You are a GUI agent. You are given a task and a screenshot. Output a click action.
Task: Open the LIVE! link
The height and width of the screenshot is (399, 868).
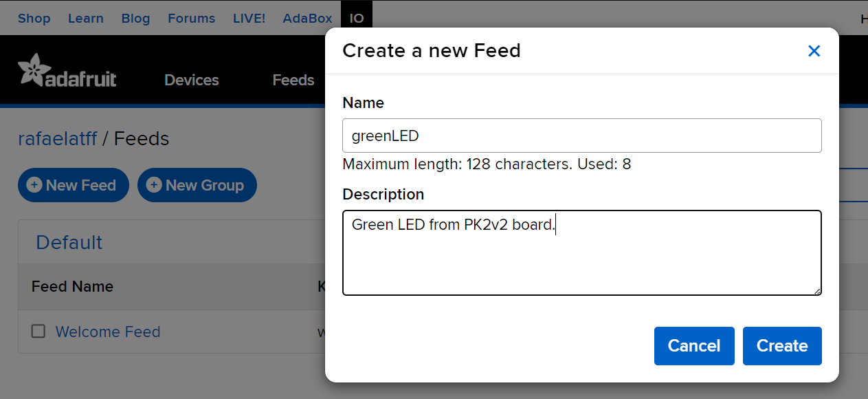pyautogui.click(x=249, y=19)
